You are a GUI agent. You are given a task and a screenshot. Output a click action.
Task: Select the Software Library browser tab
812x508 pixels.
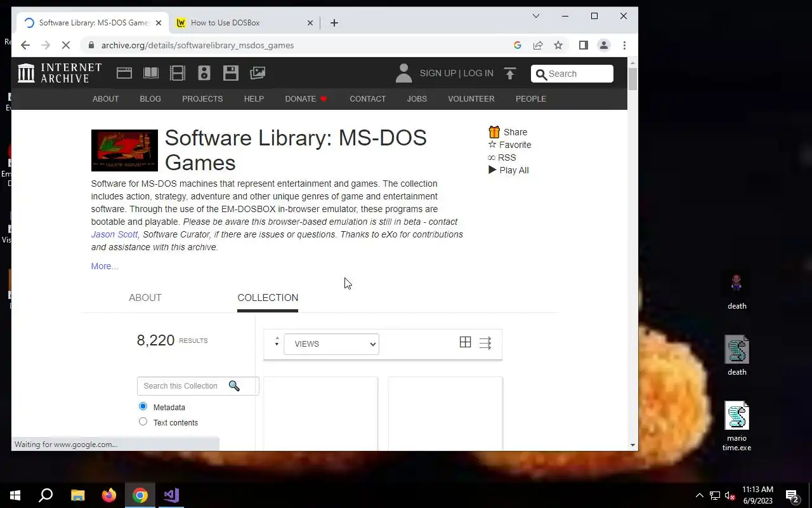[93, 23]
